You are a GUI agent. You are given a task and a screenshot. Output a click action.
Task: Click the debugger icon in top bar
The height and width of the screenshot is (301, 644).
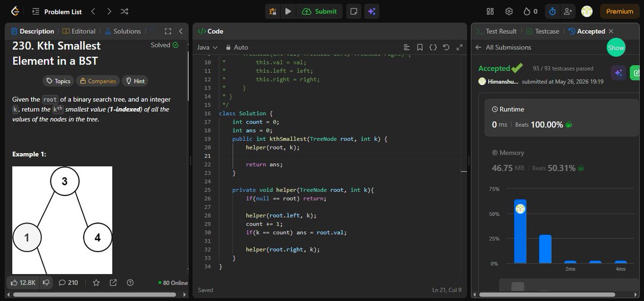pos(273,11)
